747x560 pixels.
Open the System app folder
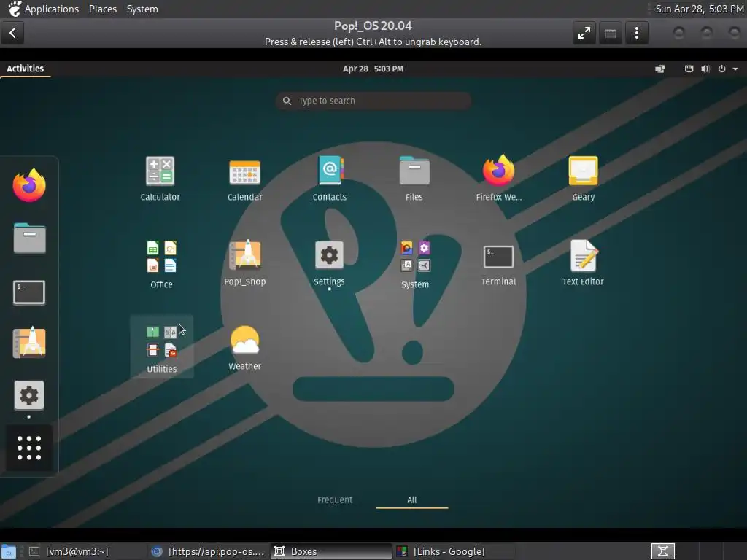[415, 264]
